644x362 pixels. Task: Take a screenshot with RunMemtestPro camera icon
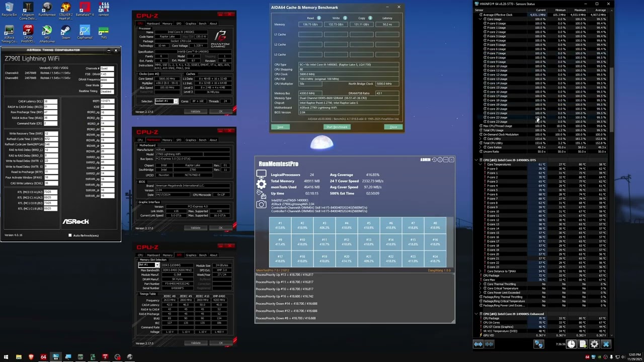click(261, 204)
